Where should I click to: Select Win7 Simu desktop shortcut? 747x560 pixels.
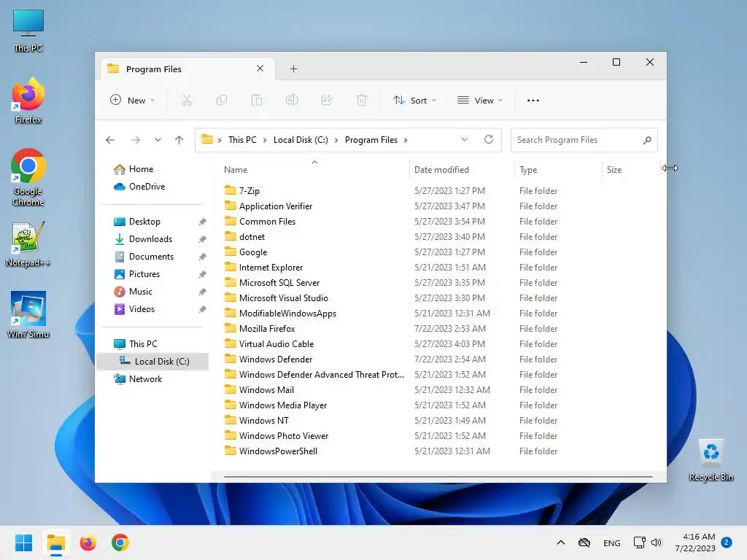tap(28, 315)
